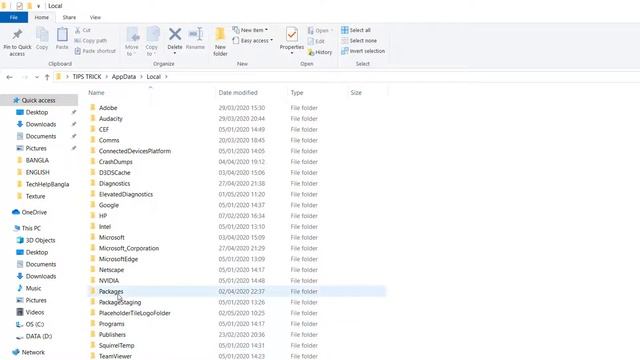Open Desktop under Quick access

click(x=37, y=112)
